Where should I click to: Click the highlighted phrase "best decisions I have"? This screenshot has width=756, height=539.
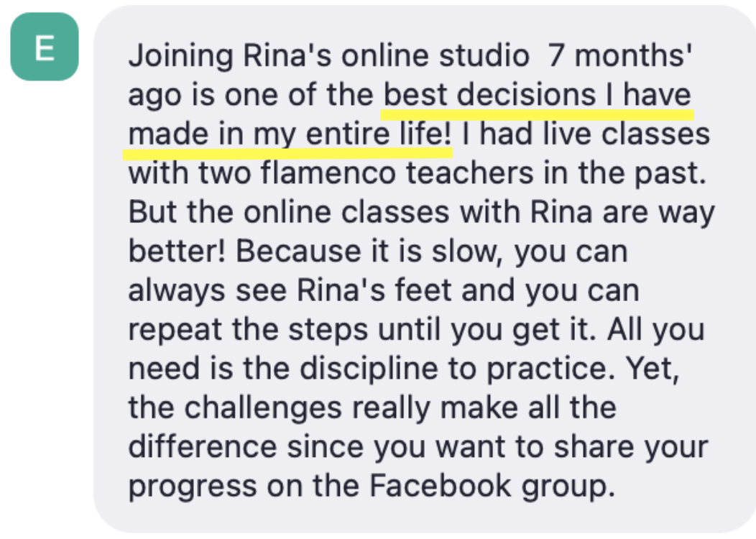pyautogui.click(x=537, y=94)
